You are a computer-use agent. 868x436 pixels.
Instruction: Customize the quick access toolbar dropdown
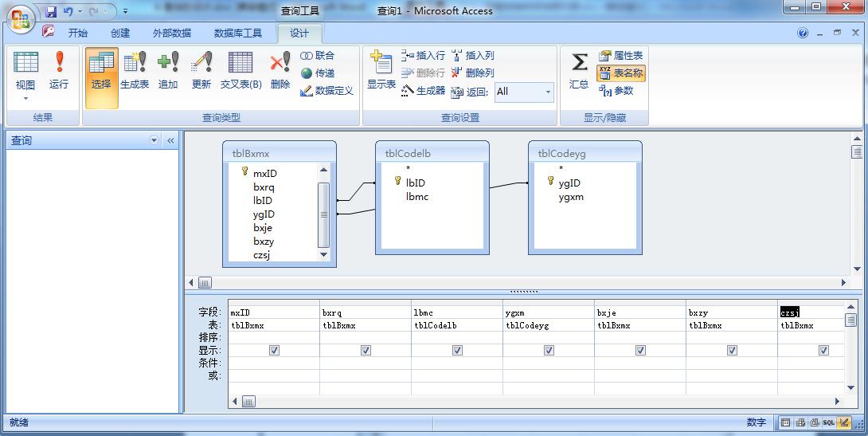126,11
